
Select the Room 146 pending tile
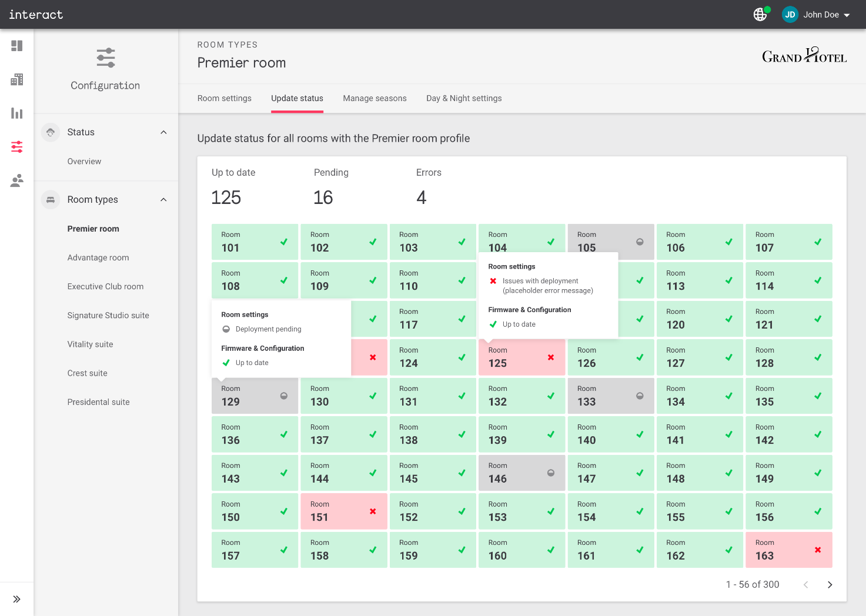click(x=521, y=473)
